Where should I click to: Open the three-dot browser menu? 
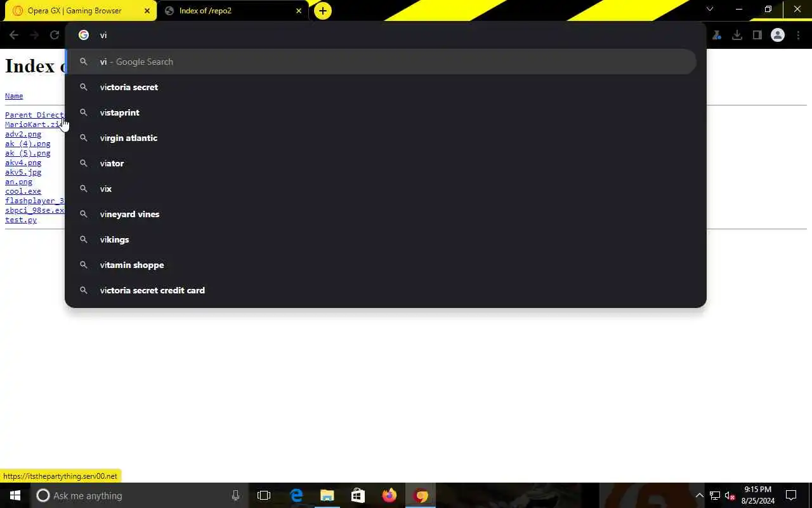799,36
